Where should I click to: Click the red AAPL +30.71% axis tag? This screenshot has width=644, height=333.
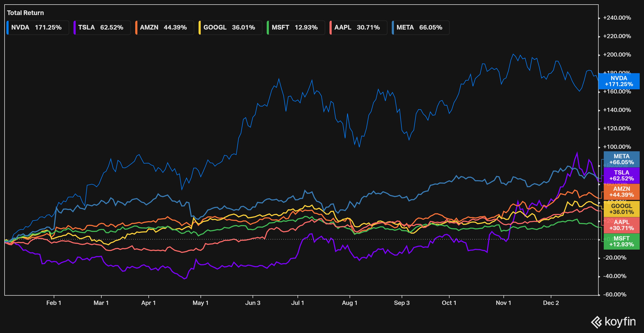coord(621,225)
